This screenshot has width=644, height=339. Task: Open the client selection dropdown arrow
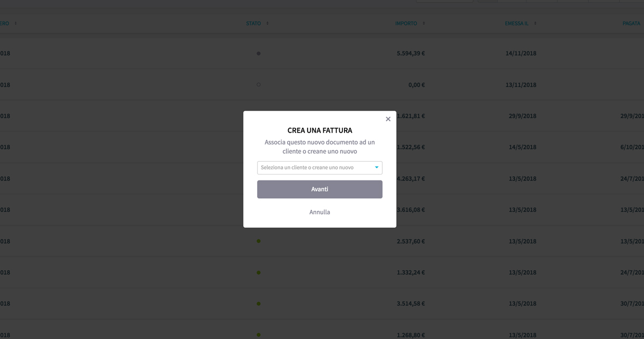click(x=377, y=168)
